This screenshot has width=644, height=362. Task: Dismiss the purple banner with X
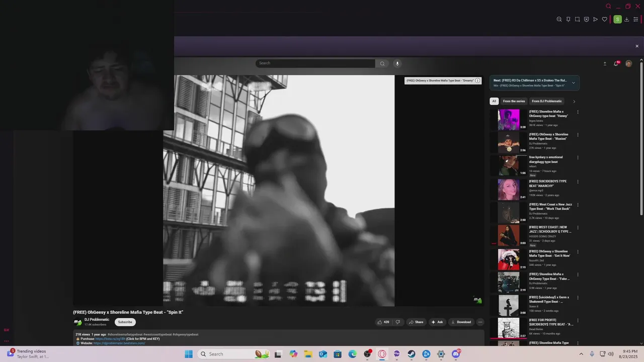pyautogui.click(x=637, y=46)
